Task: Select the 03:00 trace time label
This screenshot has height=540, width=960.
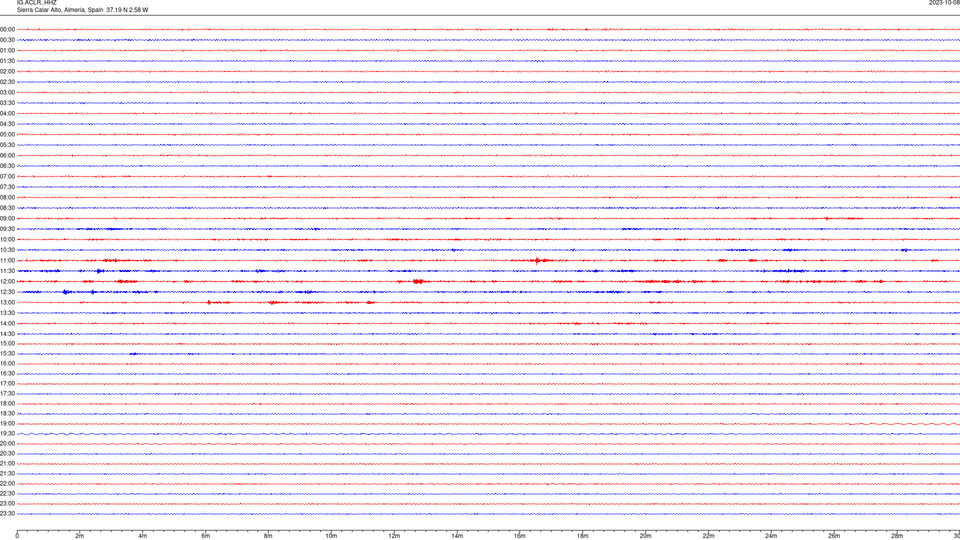Action: [7, 93]
